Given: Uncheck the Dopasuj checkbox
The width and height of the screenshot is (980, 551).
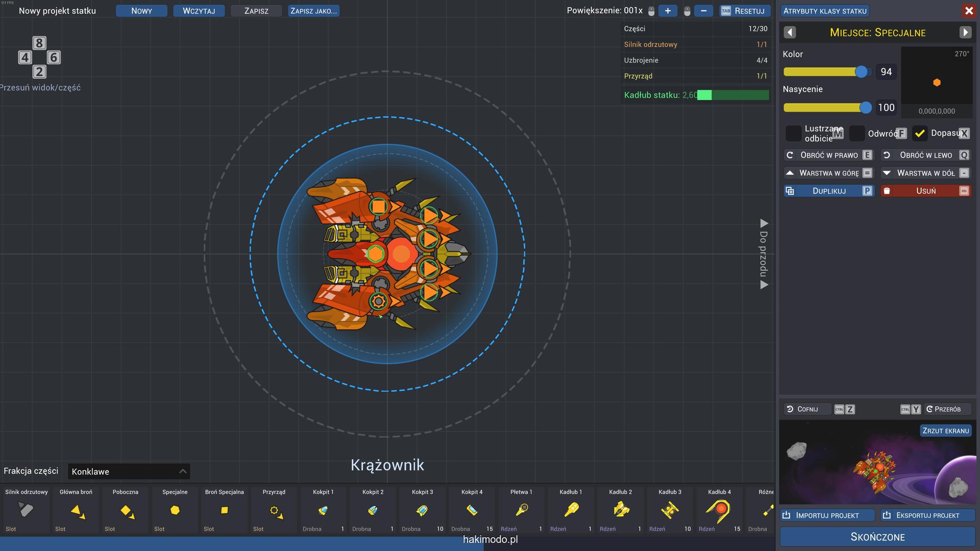Looking at the screenshot, I should (920, 134).
